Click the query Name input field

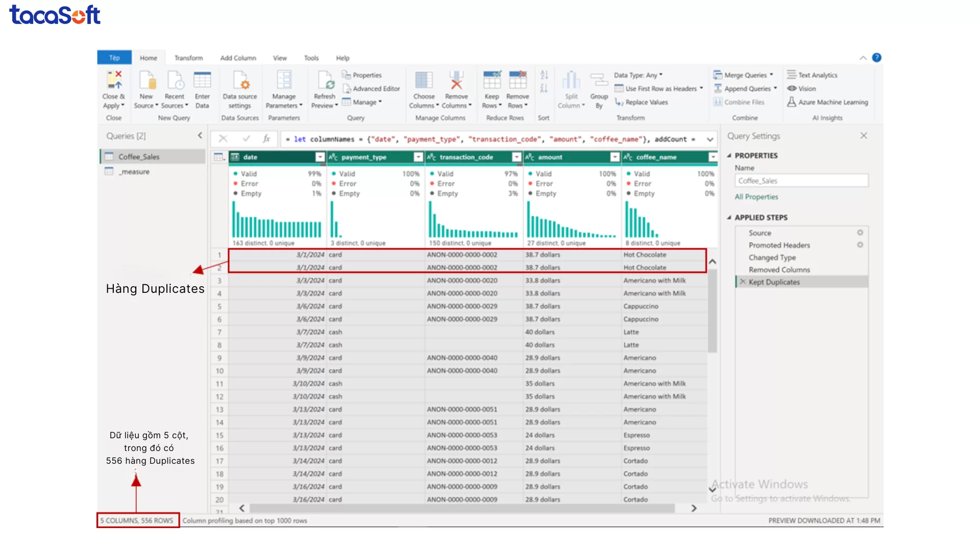click(801, 181)
